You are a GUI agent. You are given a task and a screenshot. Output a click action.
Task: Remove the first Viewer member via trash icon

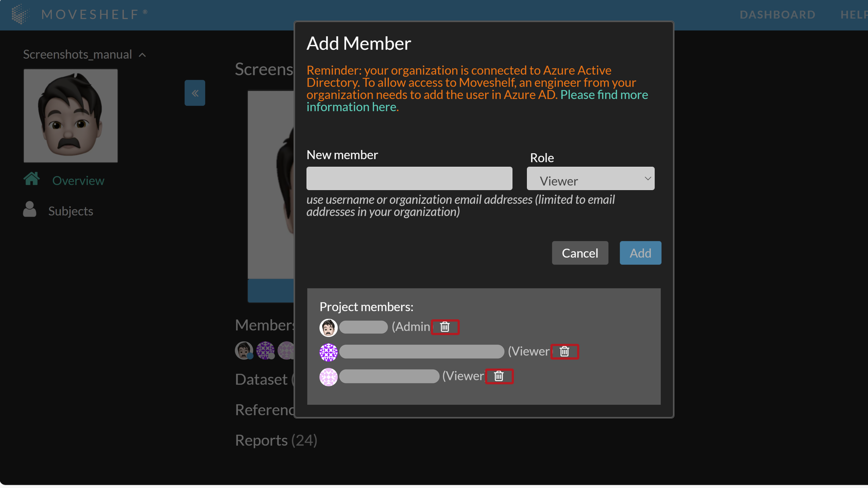click(564, 351)
